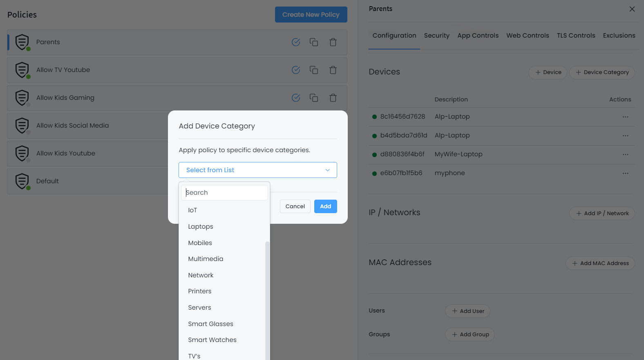Click the MyWife-Laptop description
Viewport: 644px width, 360px height.
[458, 154]
